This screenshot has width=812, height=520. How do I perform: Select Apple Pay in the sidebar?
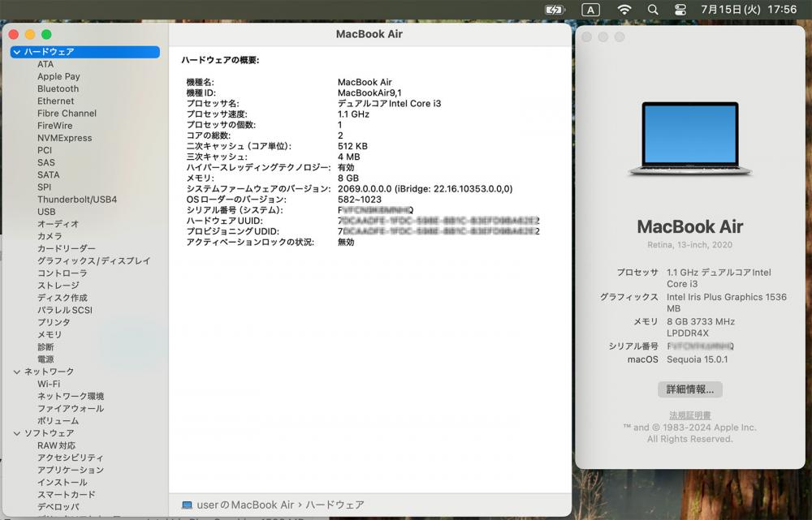click(58, 76)
